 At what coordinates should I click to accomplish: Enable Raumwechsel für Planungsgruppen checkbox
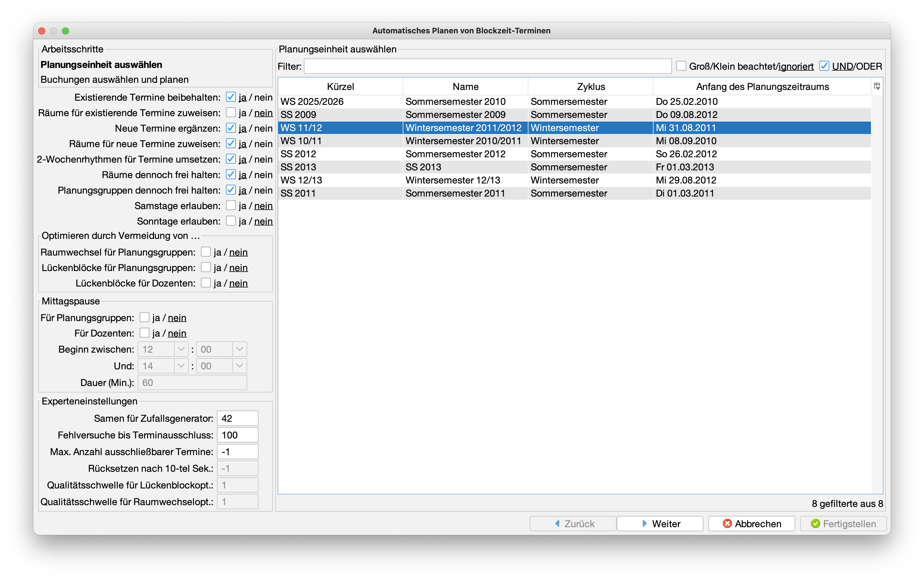click(206, 252)
